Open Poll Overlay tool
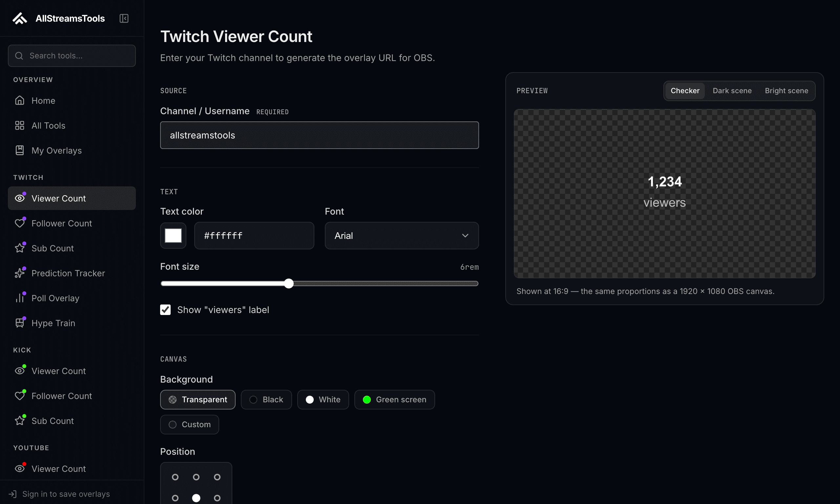 (x=72, y=298)
